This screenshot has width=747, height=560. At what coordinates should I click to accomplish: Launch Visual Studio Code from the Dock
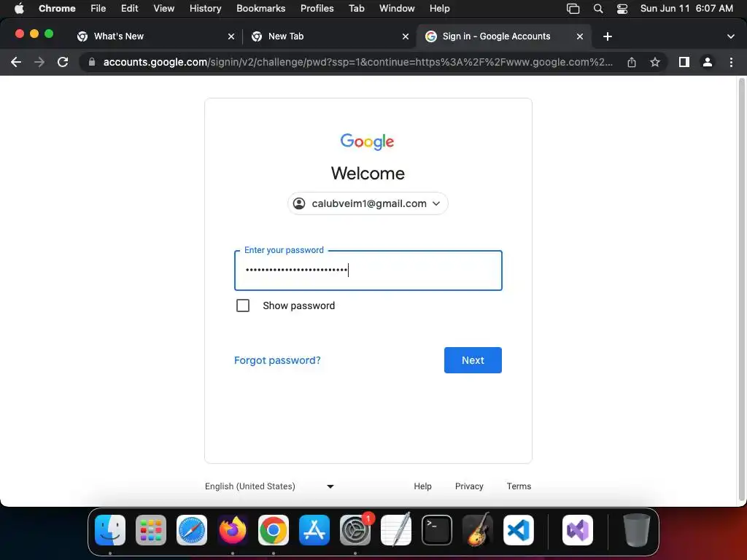pyautogui.click(x=519, y=530)
